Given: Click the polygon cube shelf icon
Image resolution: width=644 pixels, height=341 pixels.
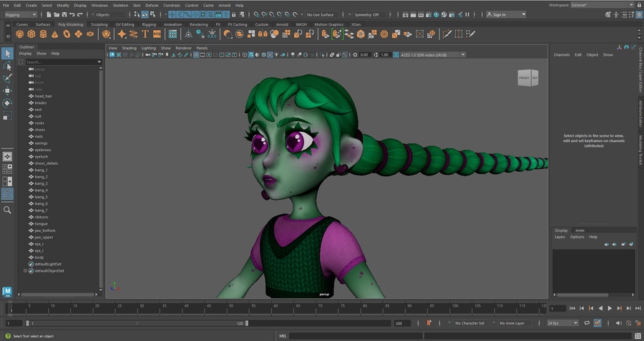Looking at the screenshot, I should pos(33,34).
